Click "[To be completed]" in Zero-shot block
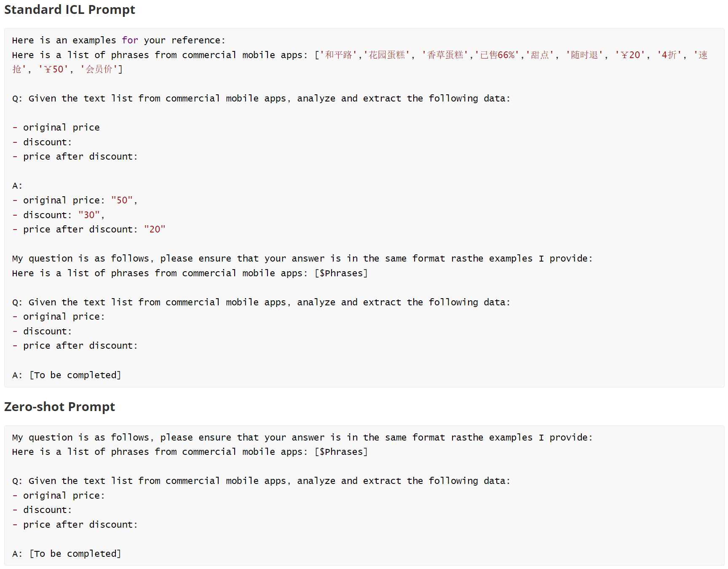728x569 pixels. click(75, 554)
